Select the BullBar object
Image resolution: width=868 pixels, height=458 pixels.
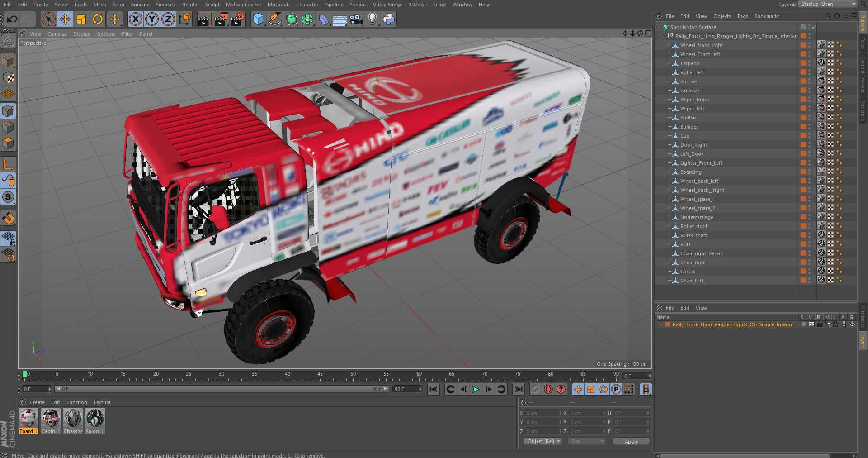(x=688, y=118)
